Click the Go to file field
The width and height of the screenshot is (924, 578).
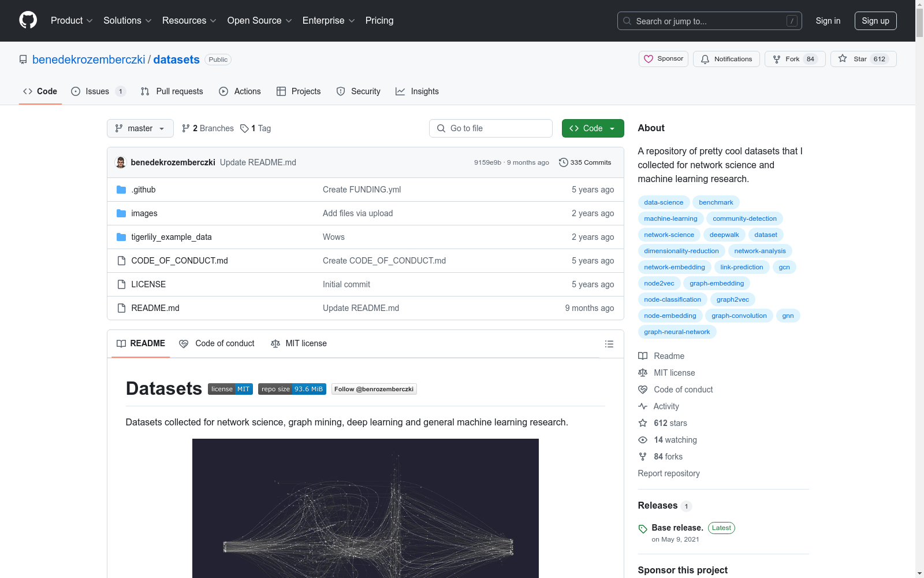coord(491,128)
